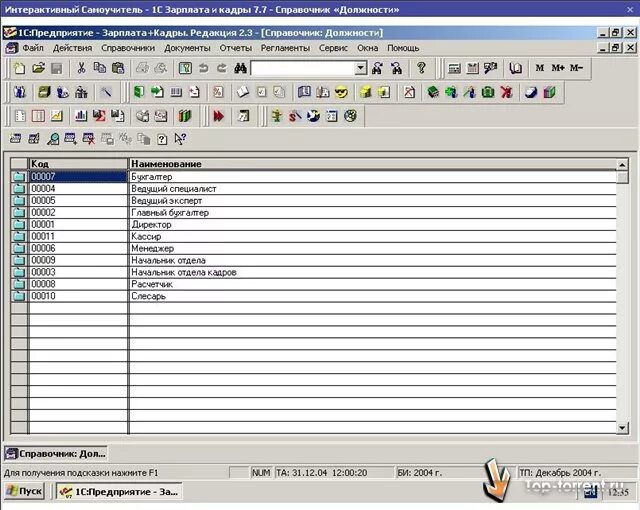This screenshot has height=510, width=640.
Task: Select the Менеджер row
Action: click(x=313, y=248)
